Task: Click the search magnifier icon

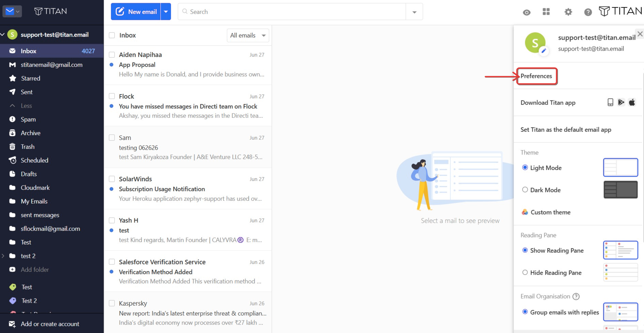Action: click(x=185, y=12)
